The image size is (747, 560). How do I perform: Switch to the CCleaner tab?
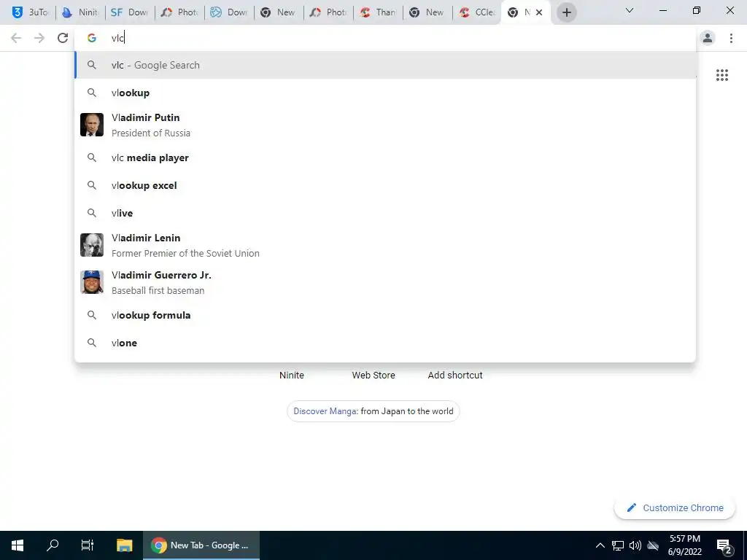point(477,12)
